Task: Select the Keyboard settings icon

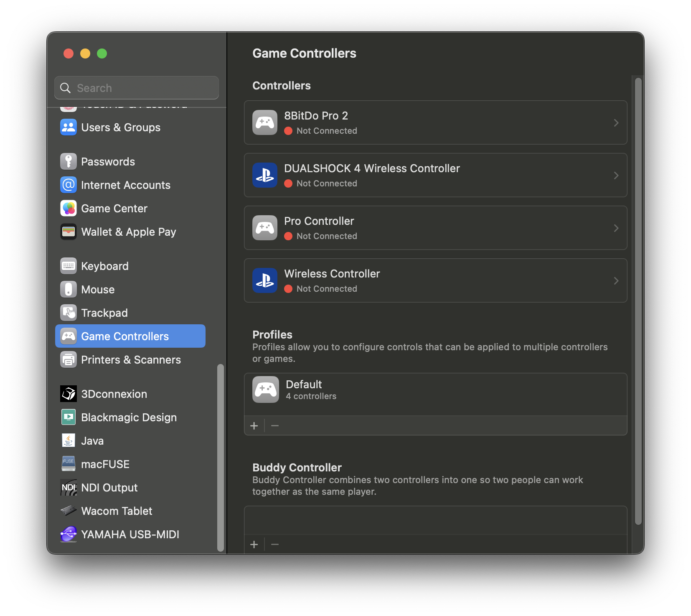Action: pos(69,266)
